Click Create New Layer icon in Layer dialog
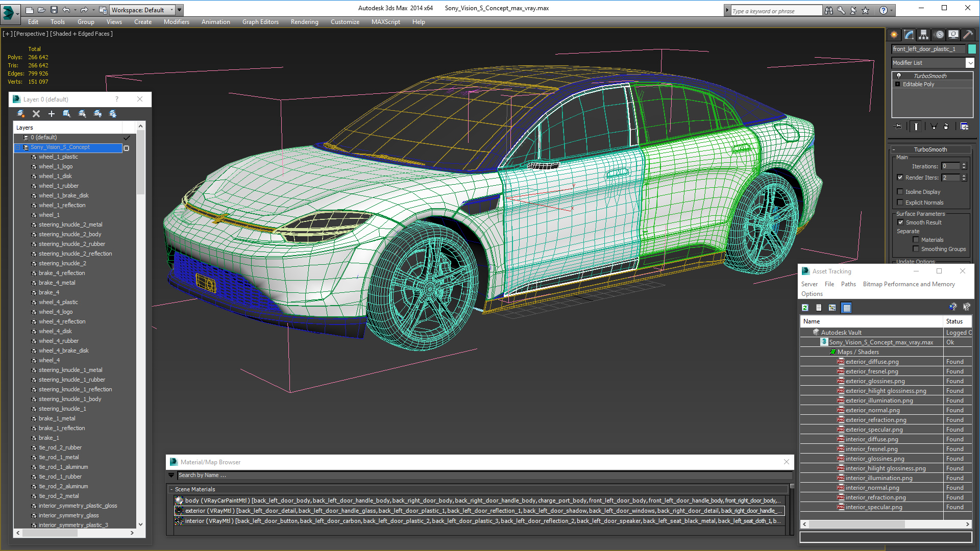Viewport: 980px width, 551px height. coord(21,114)
